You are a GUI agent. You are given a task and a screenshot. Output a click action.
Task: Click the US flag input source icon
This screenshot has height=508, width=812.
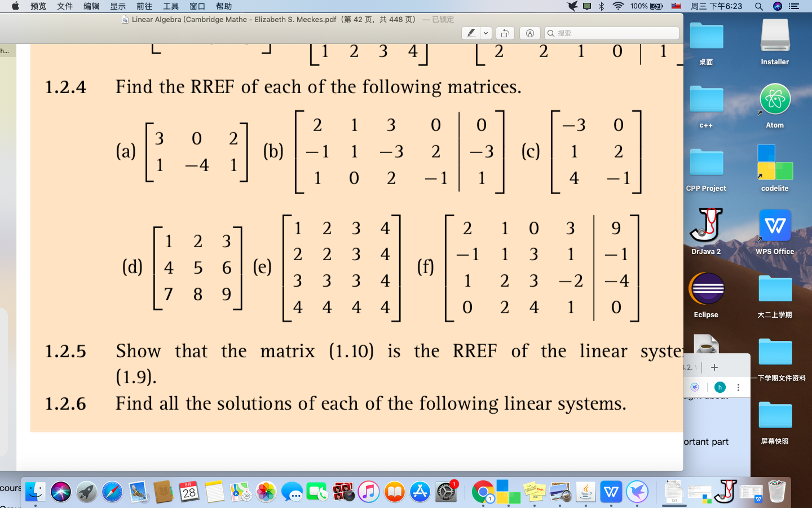coord(676,6)
